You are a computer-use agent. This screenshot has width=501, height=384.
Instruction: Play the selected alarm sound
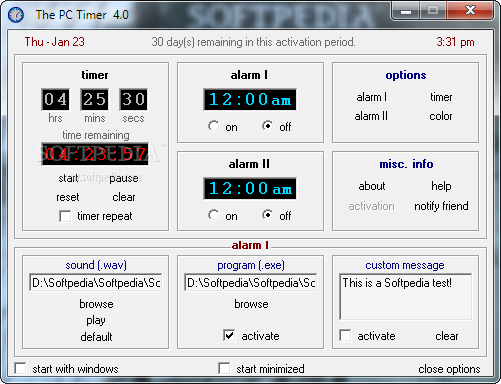click(96, 320)
